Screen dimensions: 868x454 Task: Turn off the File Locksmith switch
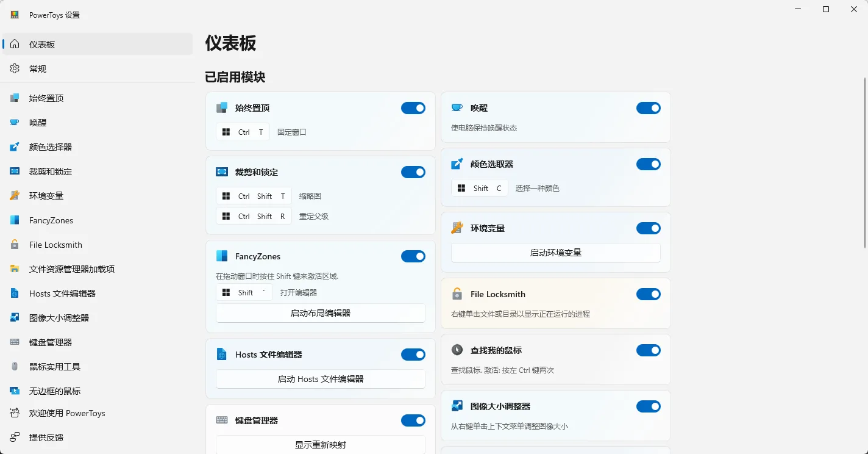649,294
